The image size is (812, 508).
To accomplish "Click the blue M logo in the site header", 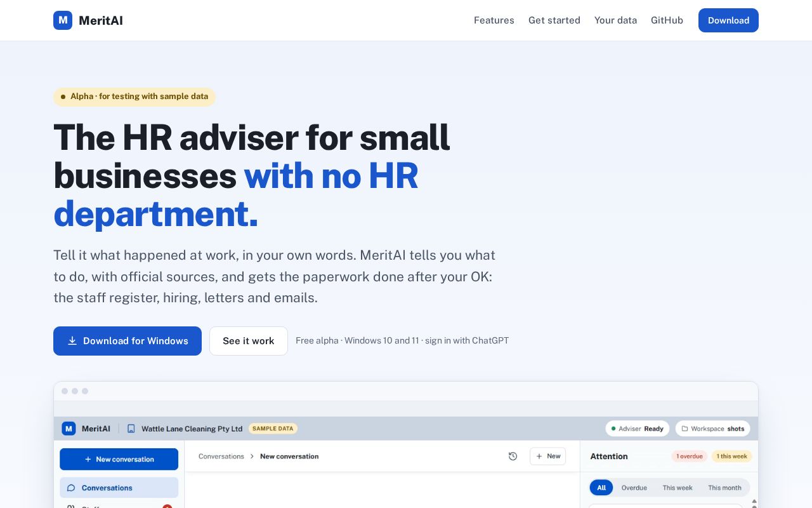I will pos(63,20).
